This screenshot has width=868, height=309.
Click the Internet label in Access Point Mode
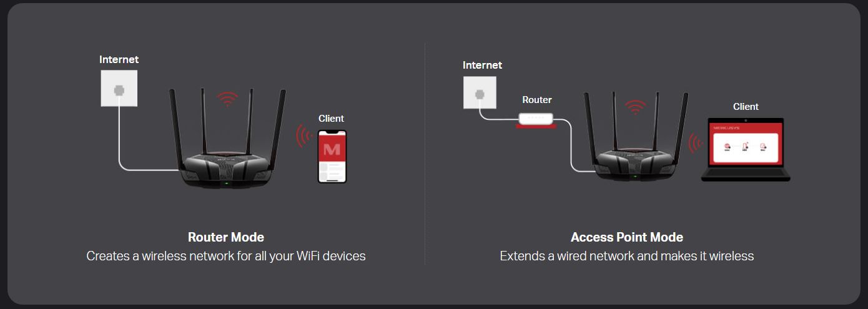[482, 65]
